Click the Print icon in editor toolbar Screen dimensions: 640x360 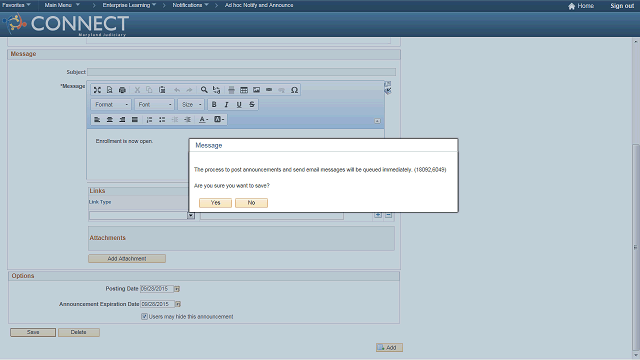pos(122,90)
